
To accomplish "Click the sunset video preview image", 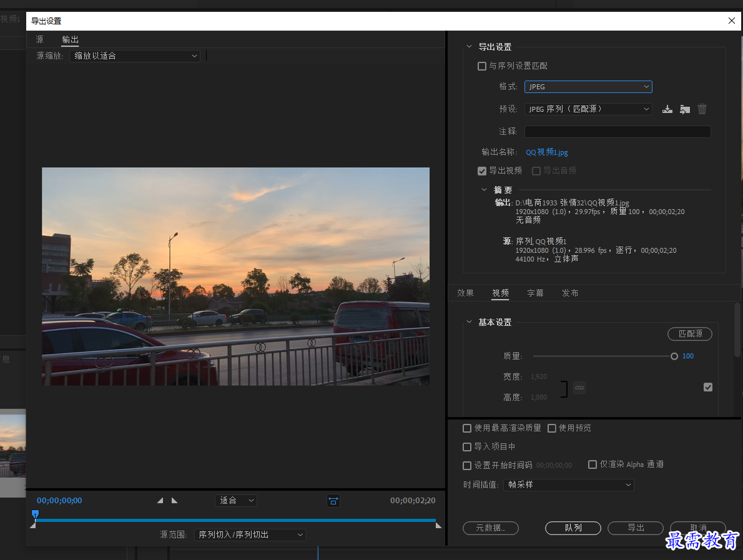I will coord(235,276).
